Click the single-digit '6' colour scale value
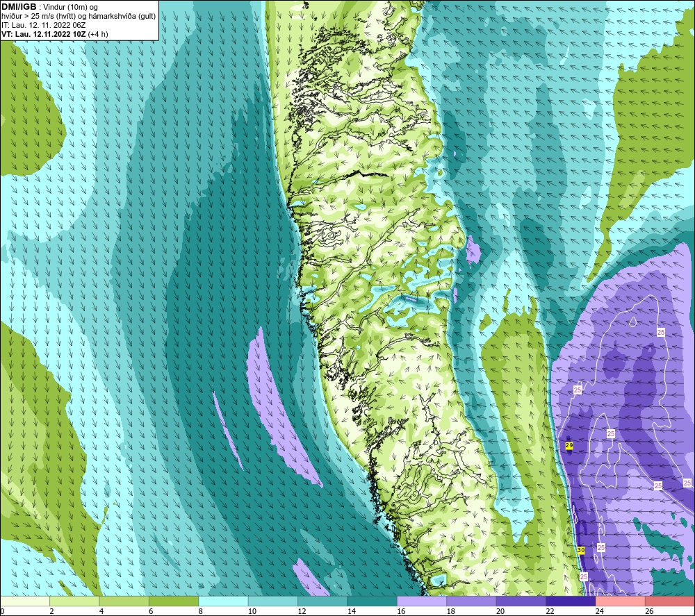The height and width of the screenshot is (616, 695). coord(151,611)
